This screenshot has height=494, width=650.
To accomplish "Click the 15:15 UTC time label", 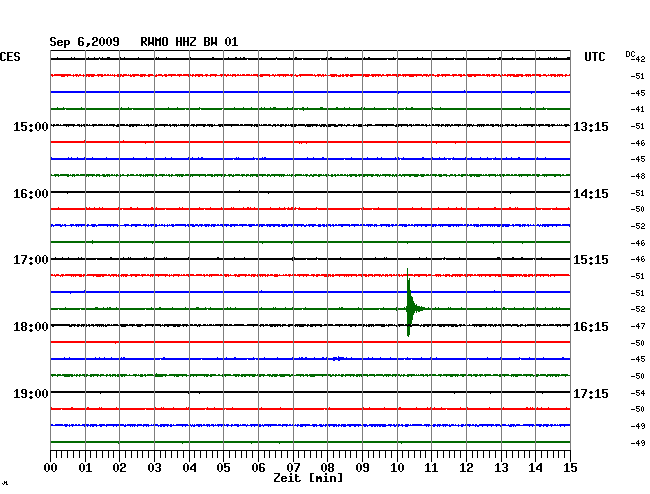I will tap(591, 260).
